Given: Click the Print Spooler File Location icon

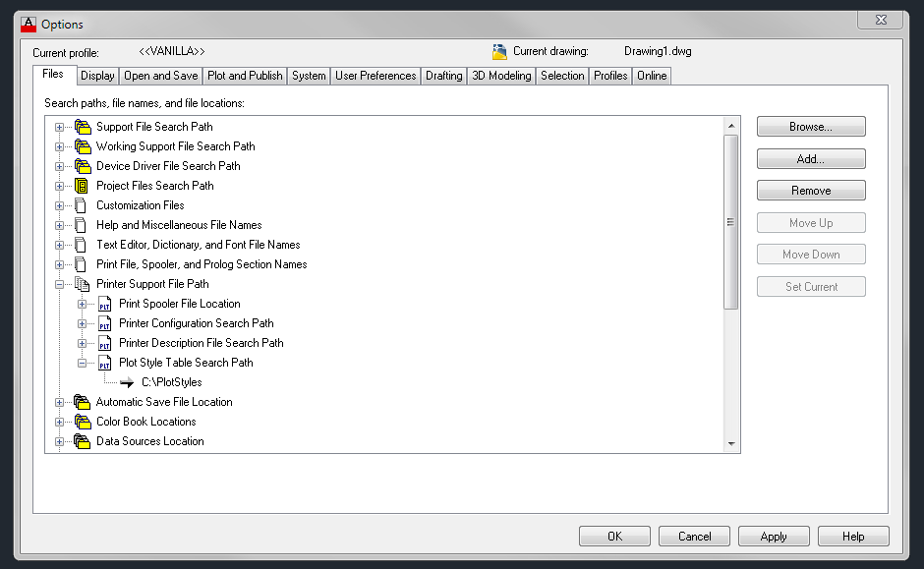Looking at the screenshot, I should (x=104, y=304).
